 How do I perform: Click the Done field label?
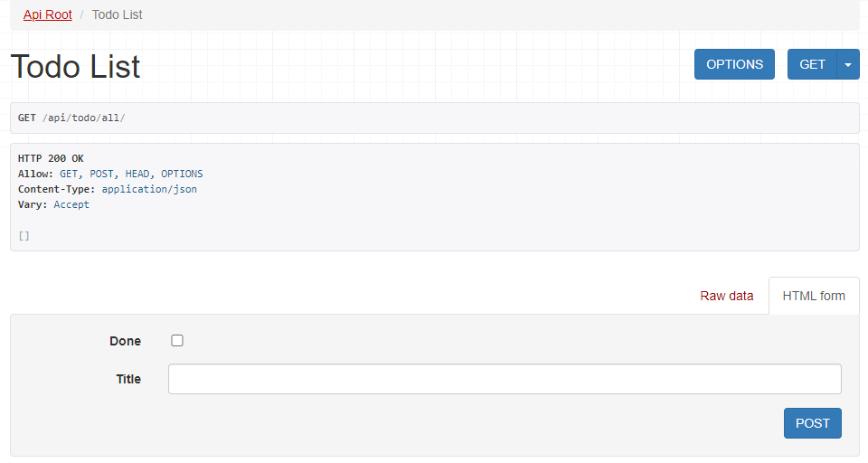(x=125, y=341)
